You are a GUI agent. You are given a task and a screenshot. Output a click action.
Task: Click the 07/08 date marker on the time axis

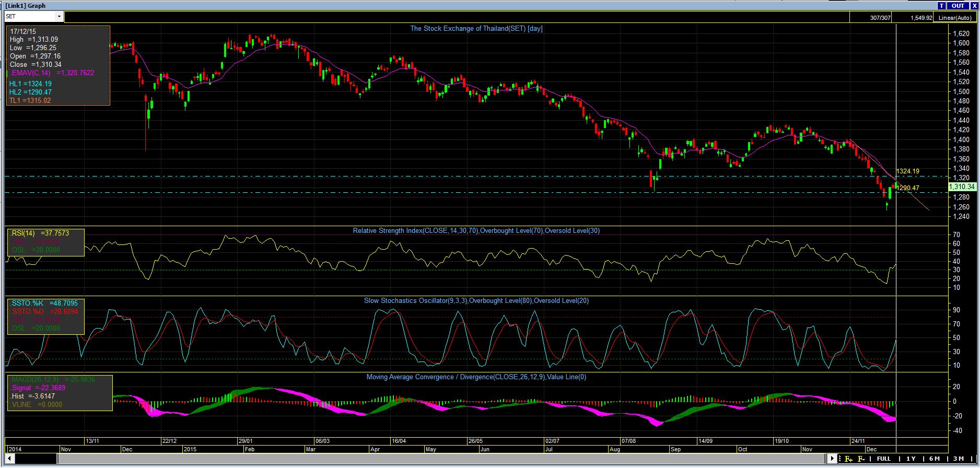pos(628,441)
